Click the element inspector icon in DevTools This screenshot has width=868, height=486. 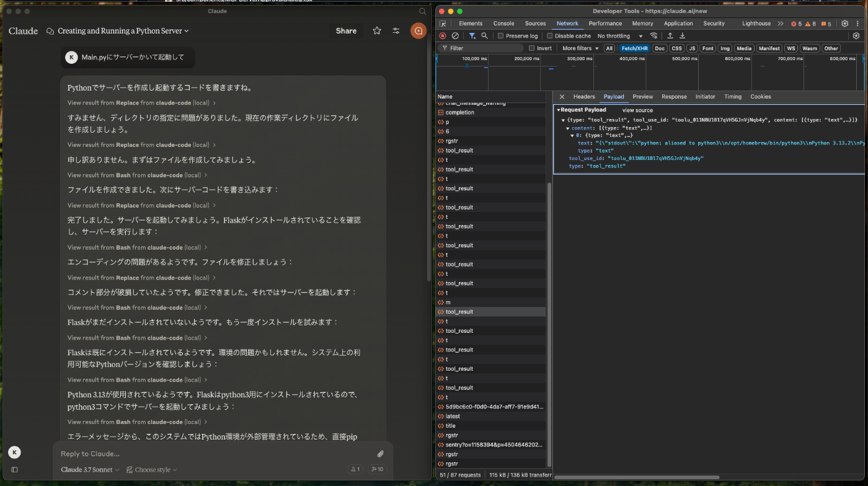click(x=443, y=24)
